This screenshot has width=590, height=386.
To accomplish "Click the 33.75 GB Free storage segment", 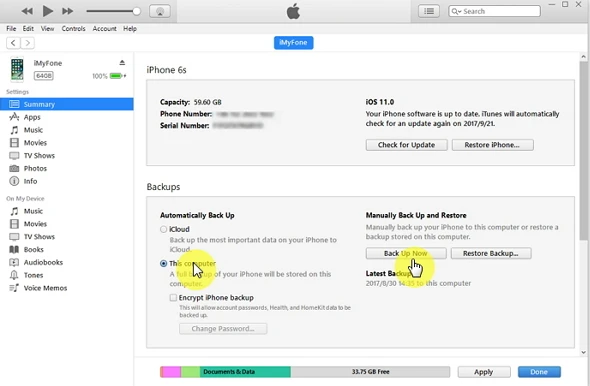I will (370, 372).
